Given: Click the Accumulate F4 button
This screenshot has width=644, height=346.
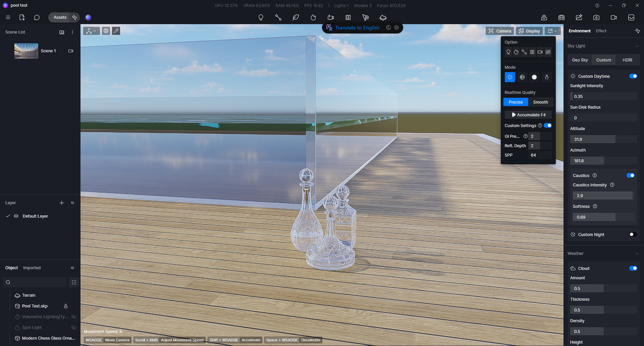Looking at the screenshot, I should point(528,115).
